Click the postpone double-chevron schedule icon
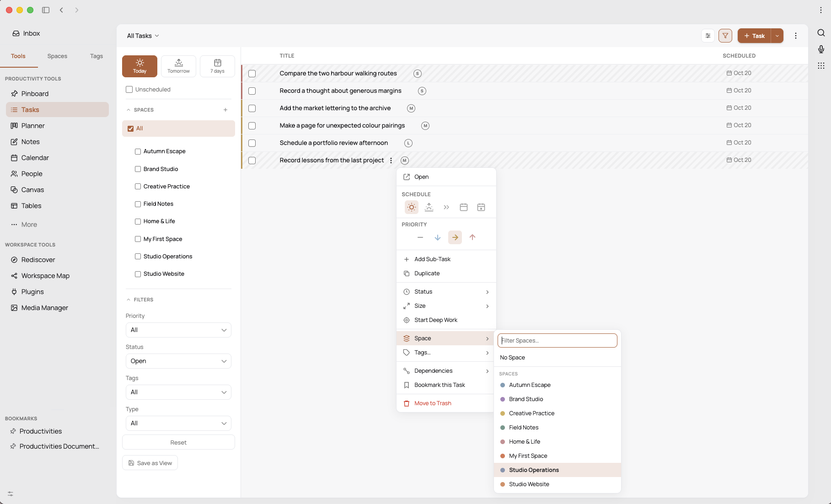This screenshot has width=831, height=504. (x=446, y=207)
